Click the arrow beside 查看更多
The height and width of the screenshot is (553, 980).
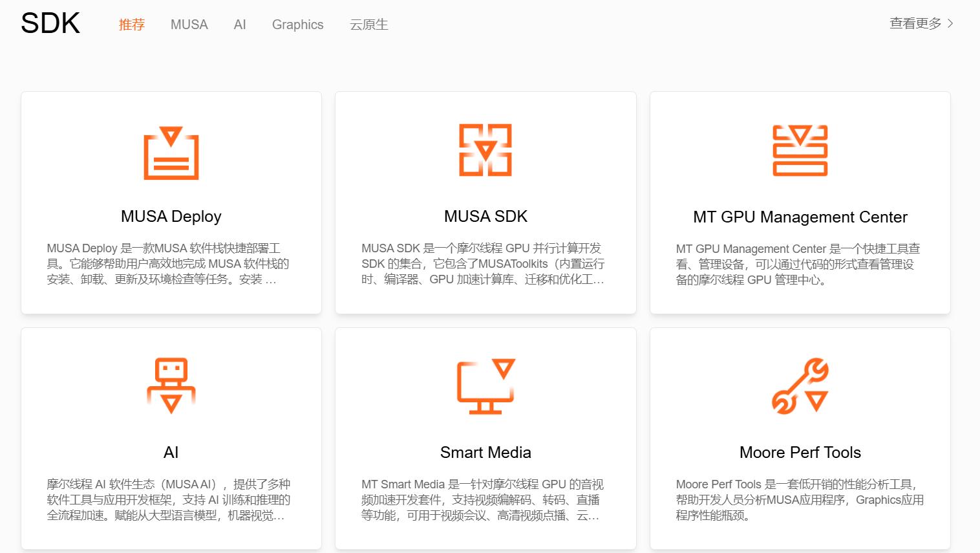tap(950, 24)
